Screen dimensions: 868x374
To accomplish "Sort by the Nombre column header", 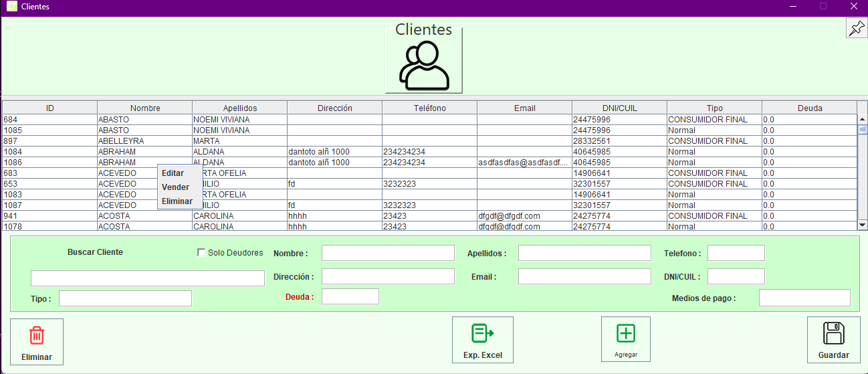I will [145, 108].
